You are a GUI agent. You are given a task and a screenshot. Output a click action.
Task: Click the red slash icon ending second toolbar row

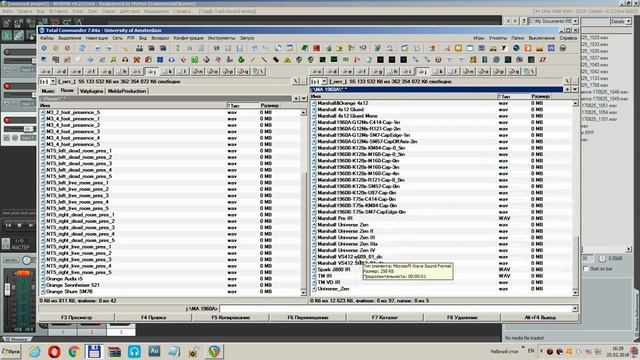pos(542,60)
